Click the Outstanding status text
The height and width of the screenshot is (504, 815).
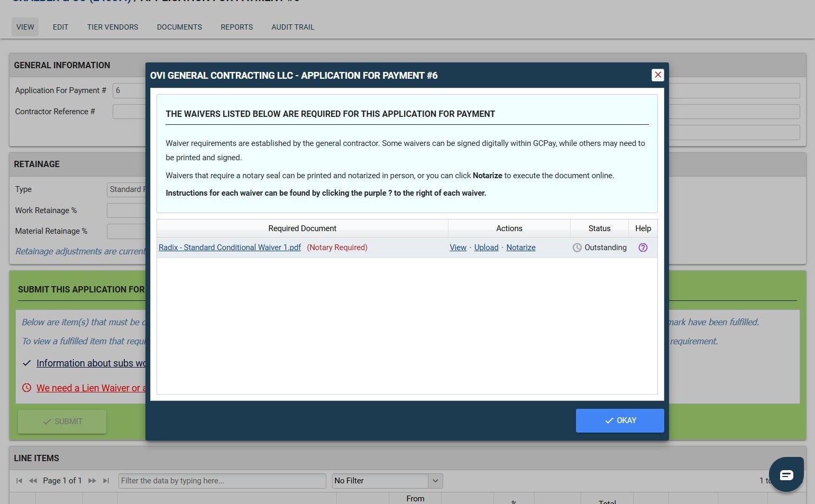pyautogui.click(x=606, y=248)
